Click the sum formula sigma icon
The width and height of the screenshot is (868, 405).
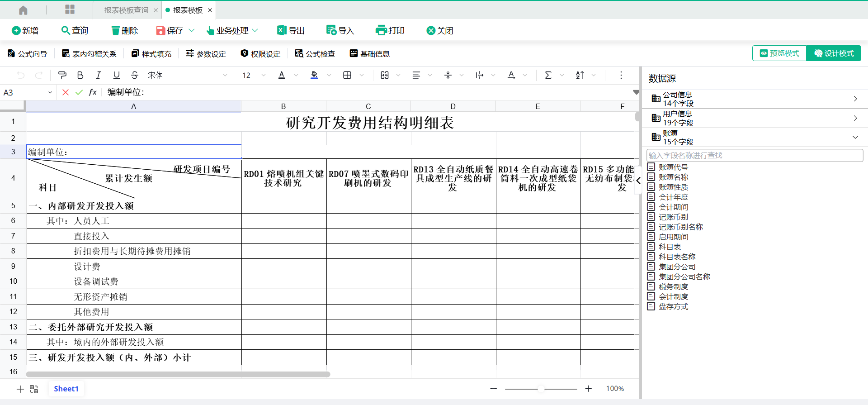point(548,75)
